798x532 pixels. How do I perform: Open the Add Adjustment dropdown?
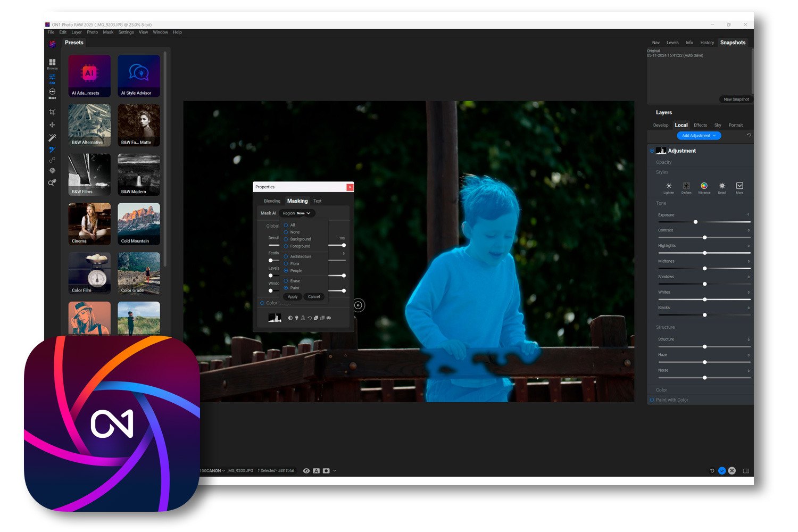coord(699,136)
